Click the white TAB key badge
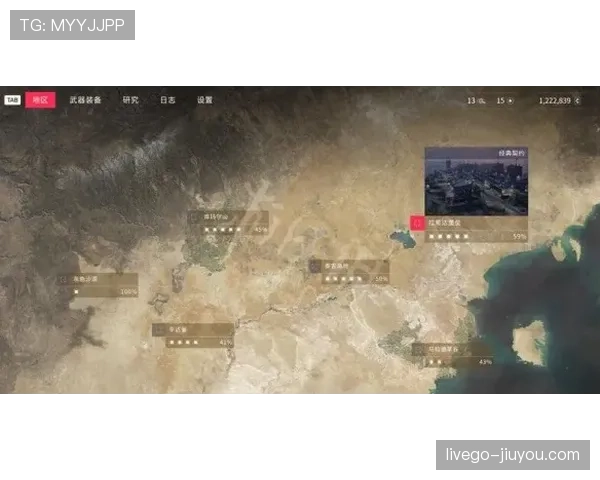This screenshot has height=480, width=600. (x=12, y=100)
